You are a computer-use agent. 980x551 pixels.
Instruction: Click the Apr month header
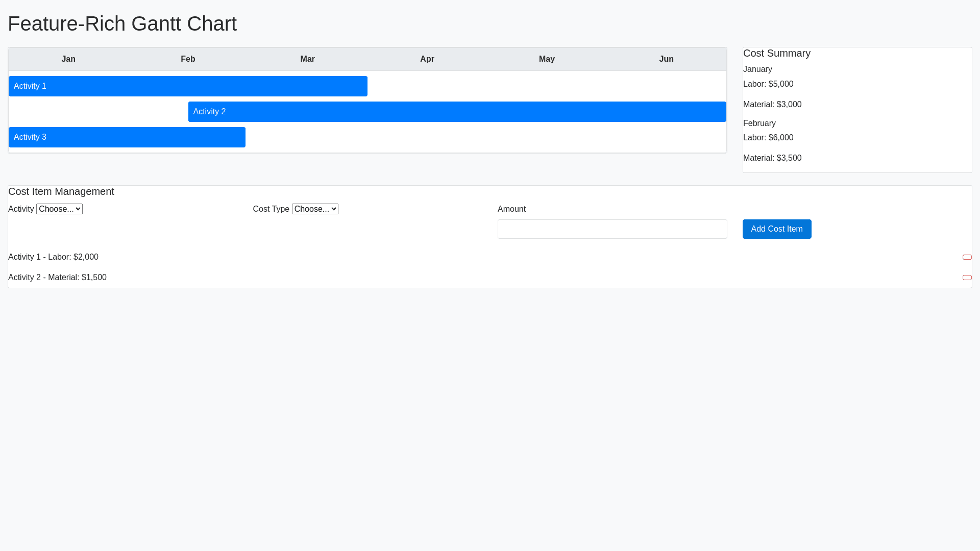pos(427,59)
